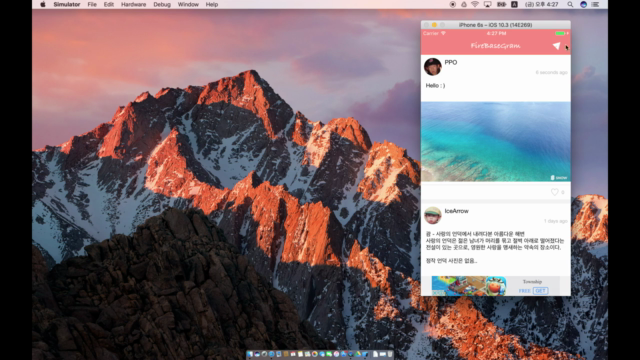
Task: Open the AirPlay display menu
Action: click(x=487, y=4)
